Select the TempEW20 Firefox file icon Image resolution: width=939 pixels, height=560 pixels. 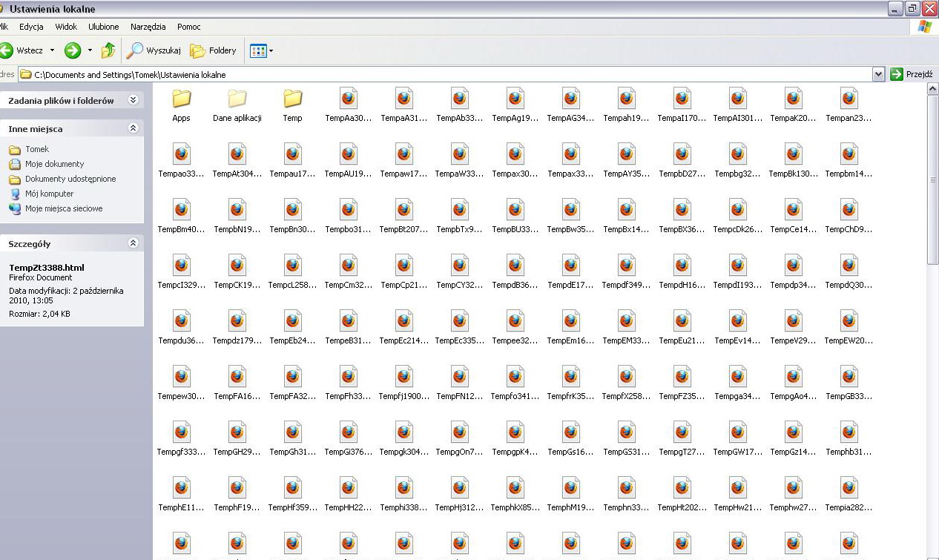click(x=849, y=320)
